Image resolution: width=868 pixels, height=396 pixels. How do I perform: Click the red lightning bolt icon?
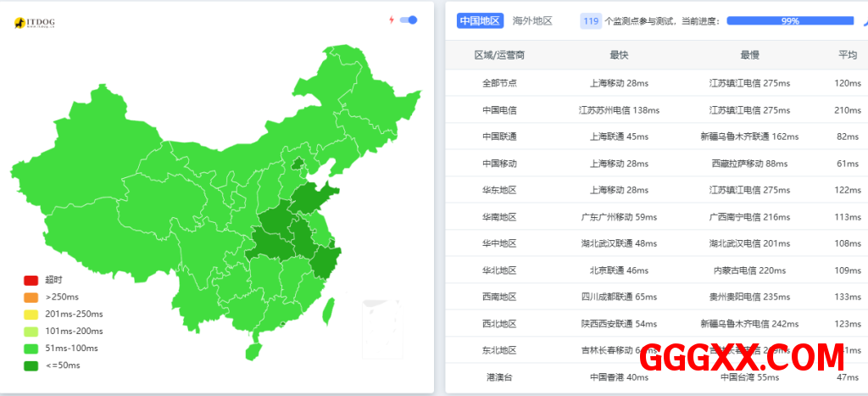pos(391,20)
